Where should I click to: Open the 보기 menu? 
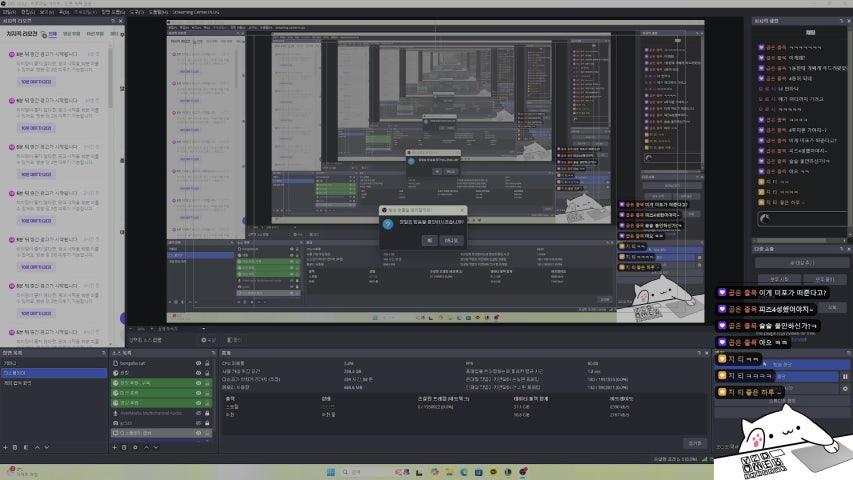(x=46, y=12)
